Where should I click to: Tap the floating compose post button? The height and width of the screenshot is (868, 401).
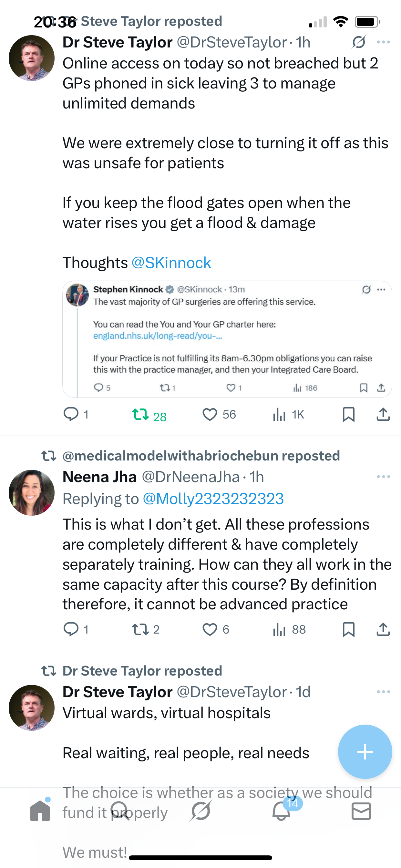coord(365,752)
